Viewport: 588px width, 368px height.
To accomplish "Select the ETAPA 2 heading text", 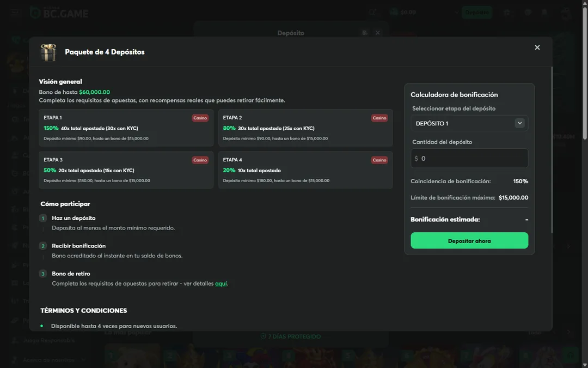I will [x=232, y=118].
